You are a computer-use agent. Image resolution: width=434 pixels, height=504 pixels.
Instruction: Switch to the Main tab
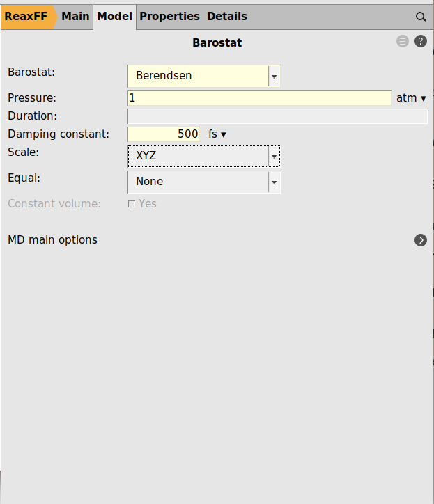[x=75, y=17]
